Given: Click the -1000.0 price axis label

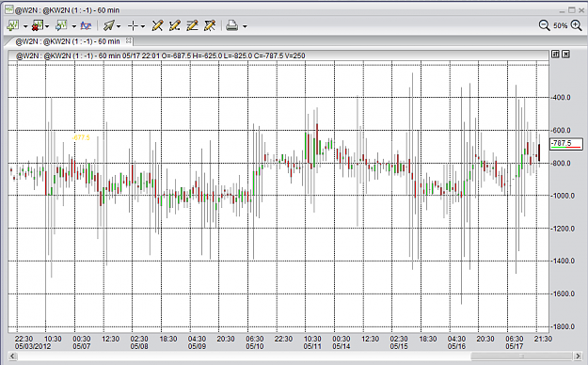Looking at the screenshot, I should pos(563,196).
